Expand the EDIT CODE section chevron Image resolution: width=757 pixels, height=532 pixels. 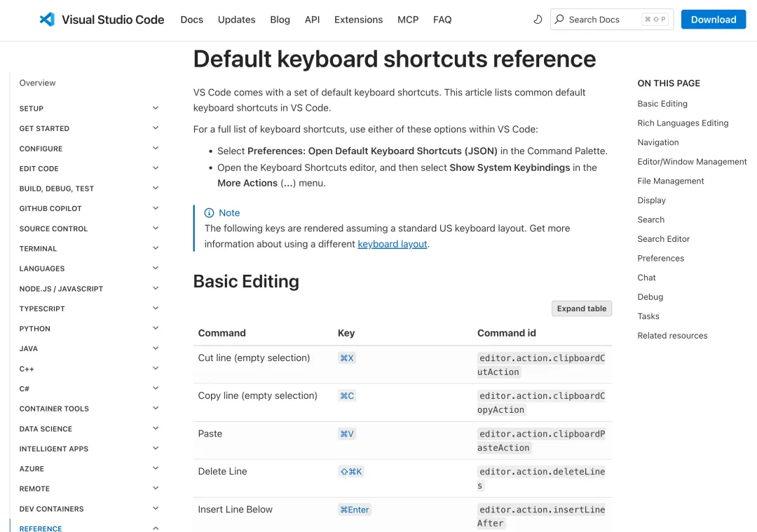coord(156,168)
